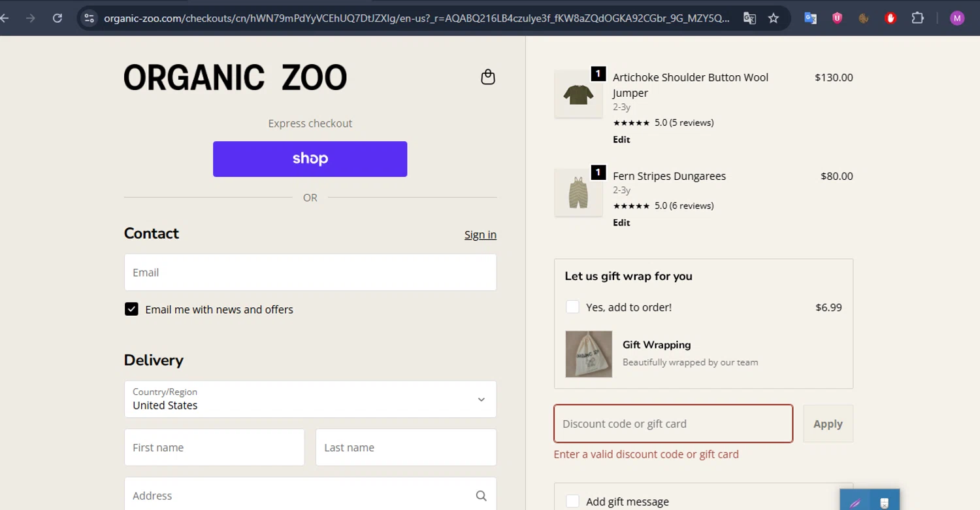The width and height of the screenshot is (980, 510).
Task: Open the M profile avatar
Action: [957, 18]
